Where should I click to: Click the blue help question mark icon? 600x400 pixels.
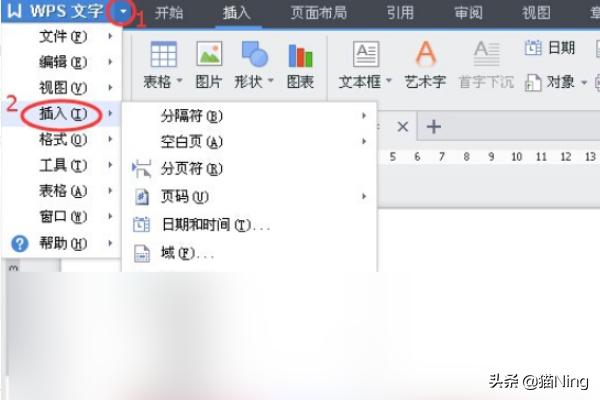[x=20, y=243]
